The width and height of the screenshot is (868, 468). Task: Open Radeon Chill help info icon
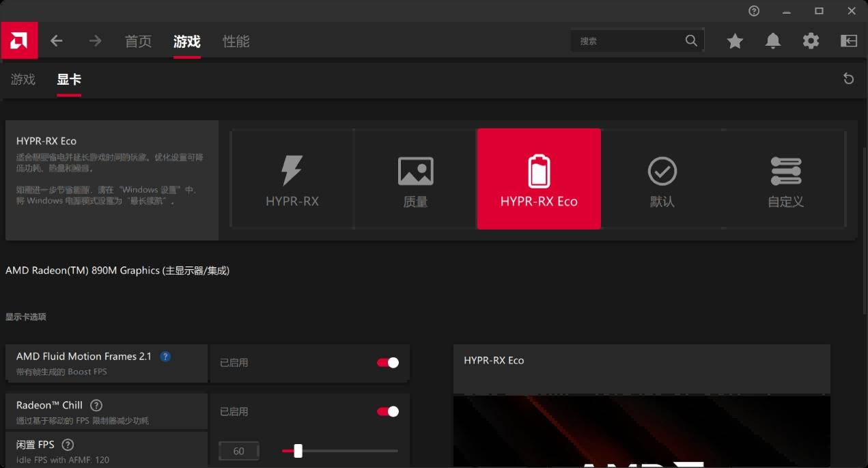tap(96, 405)
